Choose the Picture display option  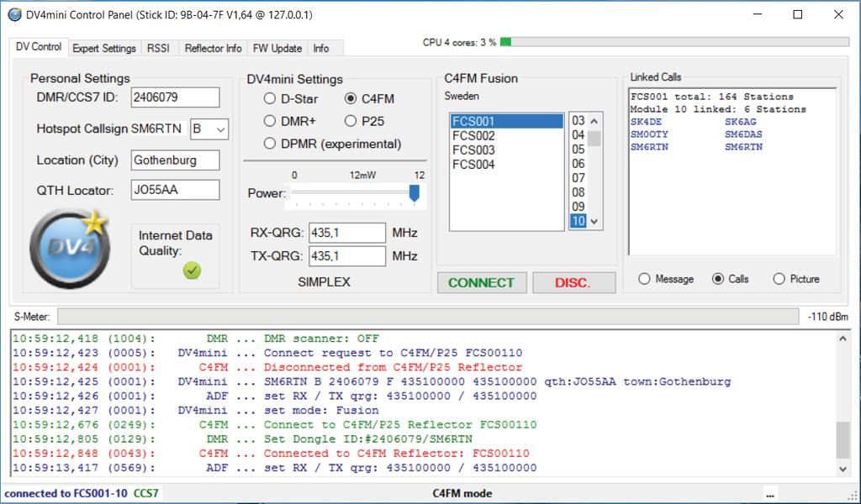779,279
